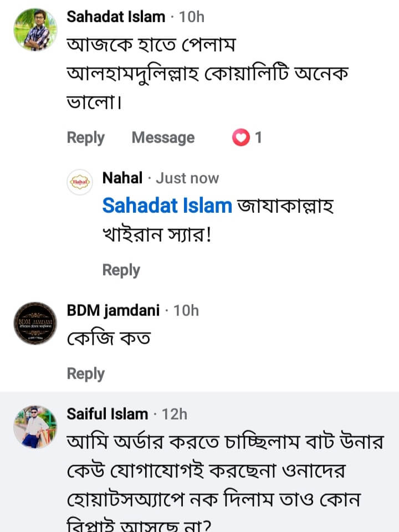Click the red heart reaction icon
The width and height of the screenshot is (399, 532).
[241, 137]
